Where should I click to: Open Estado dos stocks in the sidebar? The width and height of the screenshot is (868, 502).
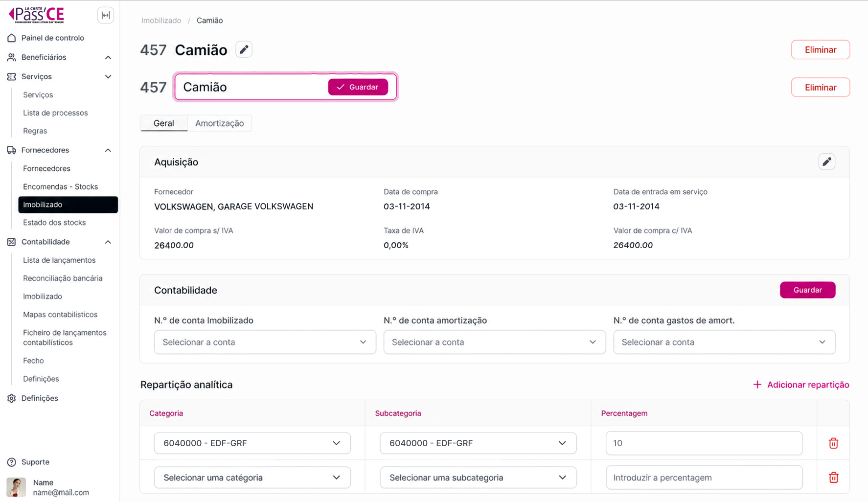click(x=54, y=223)
